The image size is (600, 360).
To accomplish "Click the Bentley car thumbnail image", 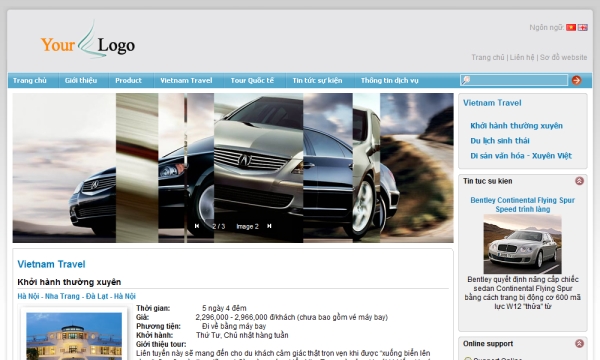I will pyautogui.click(x=522, y=244).
